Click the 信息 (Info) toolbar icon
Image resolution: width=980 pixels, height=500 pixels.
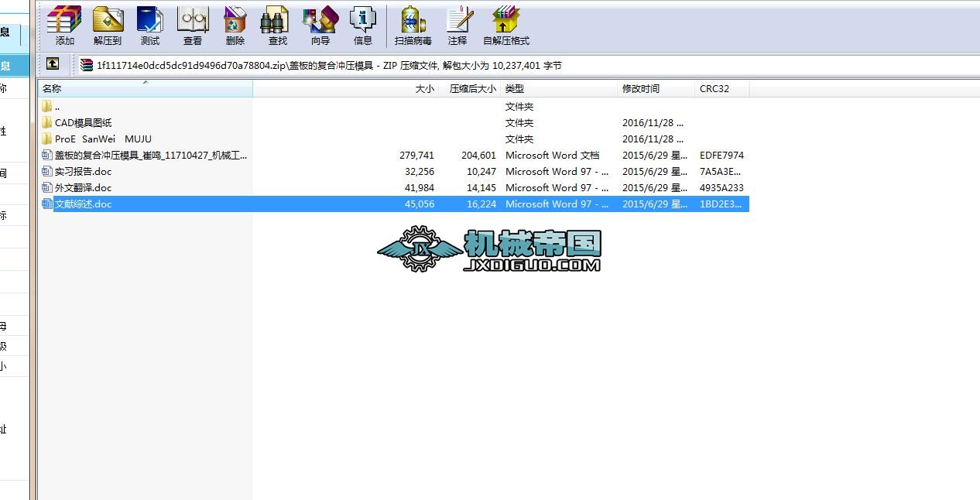coord(362,19)
